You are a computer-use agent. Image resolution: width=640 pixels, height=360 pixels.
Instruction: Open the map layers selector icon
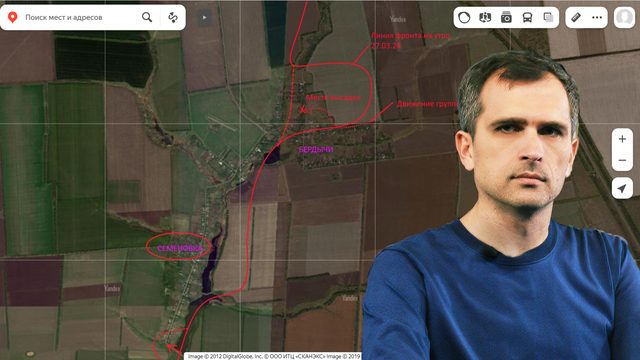pos(549,18)
